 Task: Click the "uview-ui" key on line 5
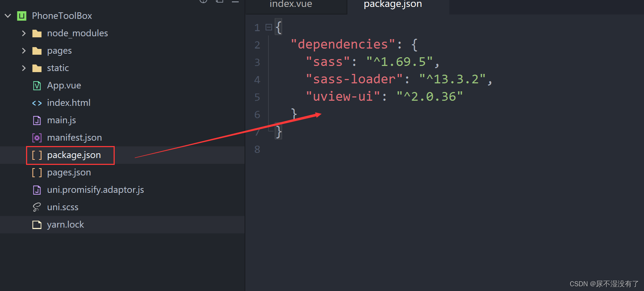pyautogui.click(x=343, y=96)
